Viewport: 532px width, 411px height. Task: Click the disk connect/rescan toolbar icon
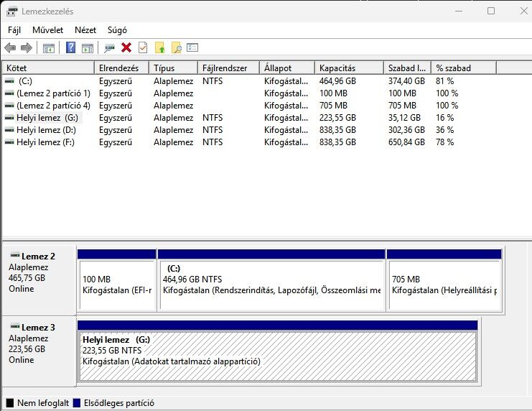pyautogui.click(x=109, y=48)
